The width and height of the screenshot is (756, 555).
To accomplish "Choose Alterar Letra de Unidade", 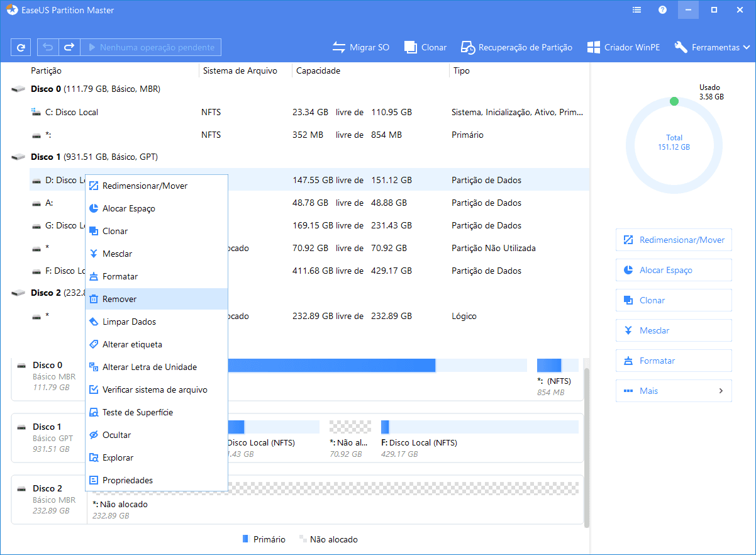I will (x=157, y=367).
